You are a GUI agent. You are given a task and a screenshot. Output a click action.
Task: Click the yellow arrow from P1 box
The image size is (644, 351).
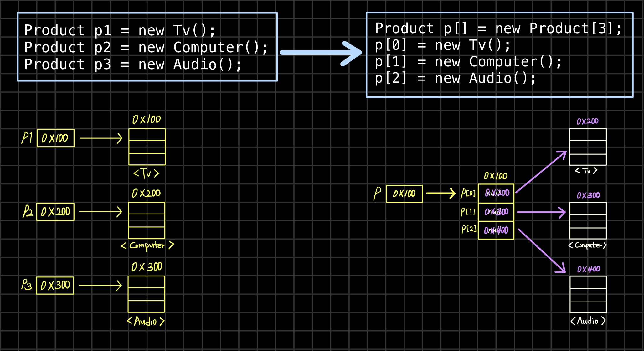tap(101, 138)
